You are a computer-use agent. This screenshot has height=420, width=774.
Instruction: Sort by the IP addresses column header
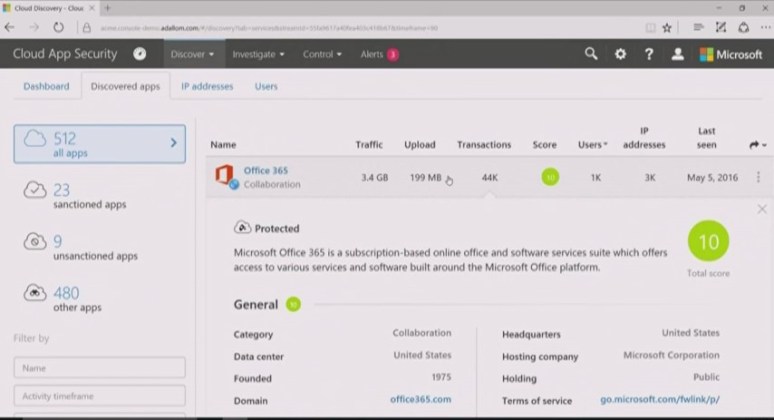[x=644, y=138]
